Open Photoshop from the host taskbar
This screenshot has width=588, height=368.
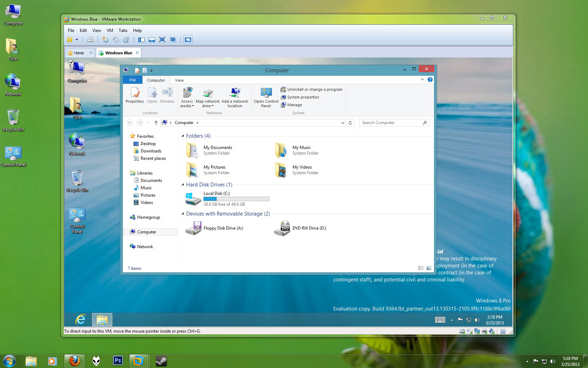click(118, 360)
